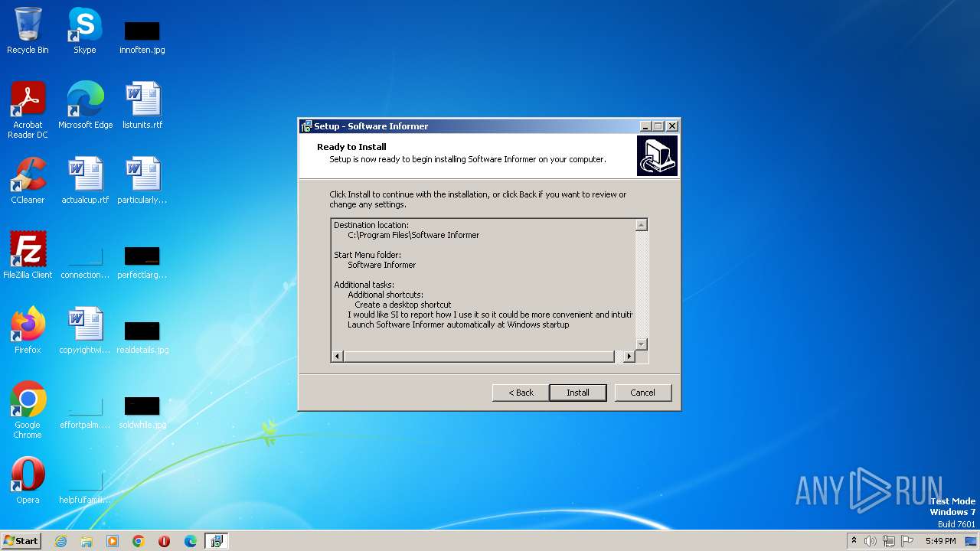
Task: Launch Firefox from the desktop
Action: (x=28, y=330)
